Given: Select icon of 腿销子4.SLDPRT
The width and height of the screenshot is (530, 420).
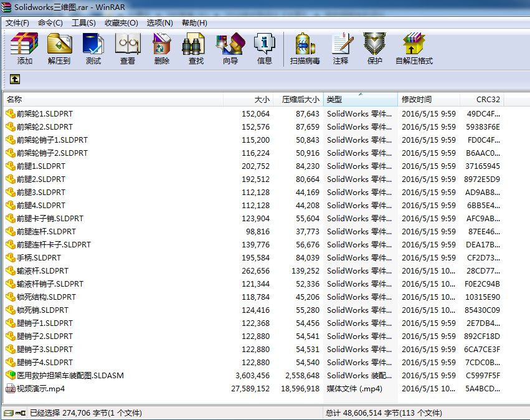Looking at the screenshot, I should click(11, 363).
